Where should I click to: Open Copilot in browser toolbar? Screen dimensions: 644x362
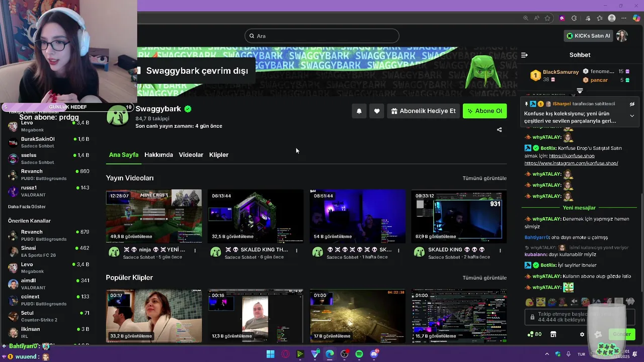pos(636,18)
